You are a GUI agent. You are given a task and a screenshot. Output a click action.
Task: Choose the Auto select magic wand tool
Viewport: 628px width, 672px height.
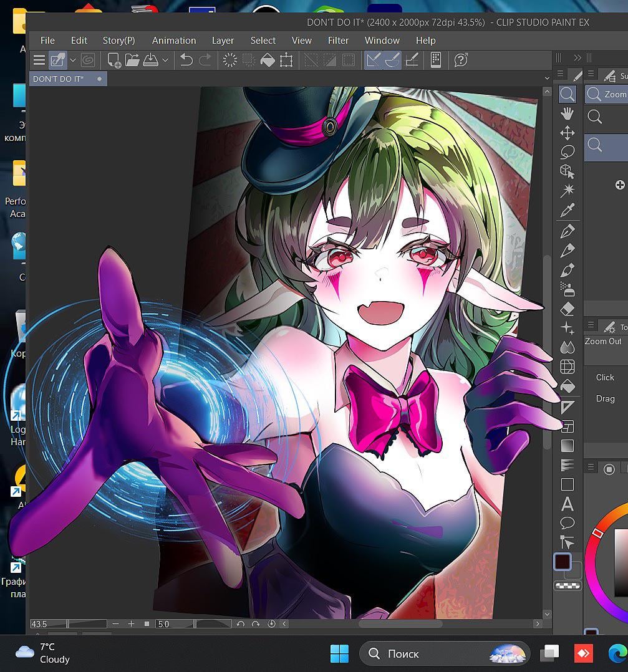pos(567,191)
